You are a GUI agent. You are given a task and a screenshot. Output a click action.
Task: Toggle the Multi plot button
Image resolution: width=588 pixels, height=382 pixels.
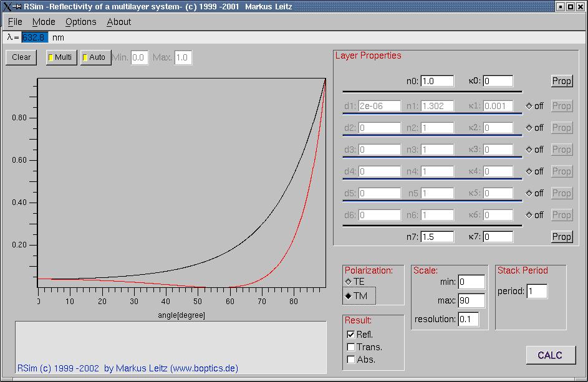pyautogui.click(x=60, y=57)
